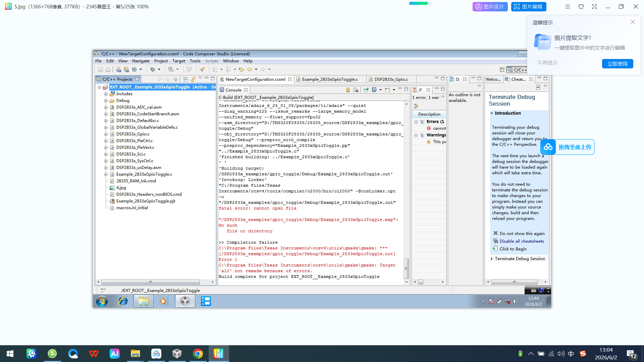Close the 温馨提示 popup
The height and width of the screenshot is (362, 644).
(x=633, y=22)
